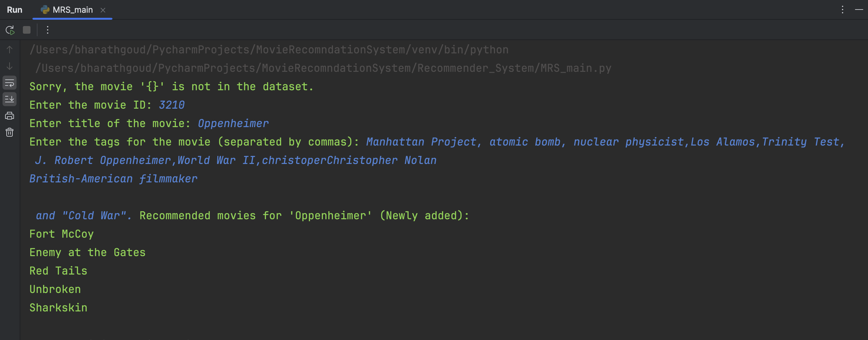Toggle scroll to end of output
Screen dimensions: 868x340
tap(10, 99)
